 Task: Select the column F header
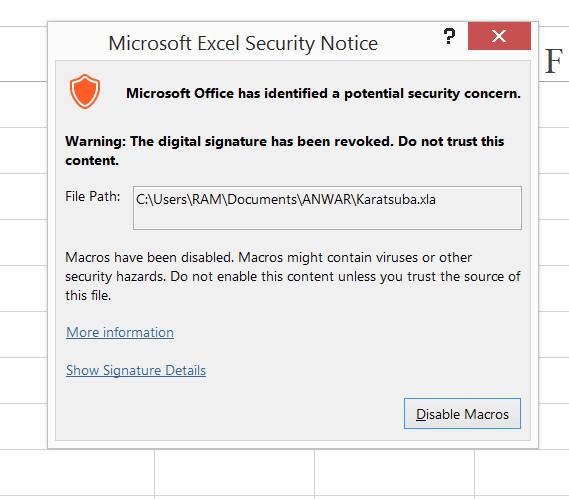(x=554, y=61)
